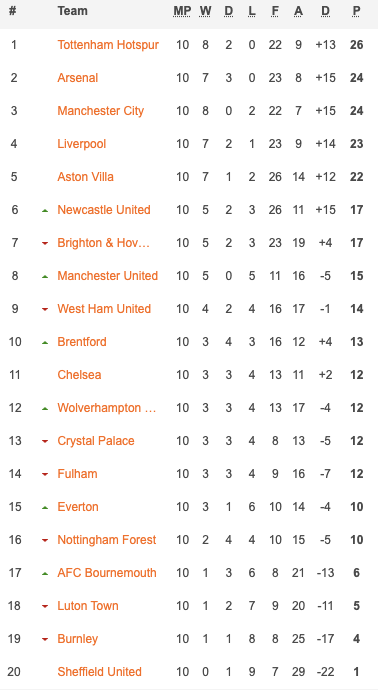Click the Team column header
The image size is (378, 690).
[x=72, y=11]
